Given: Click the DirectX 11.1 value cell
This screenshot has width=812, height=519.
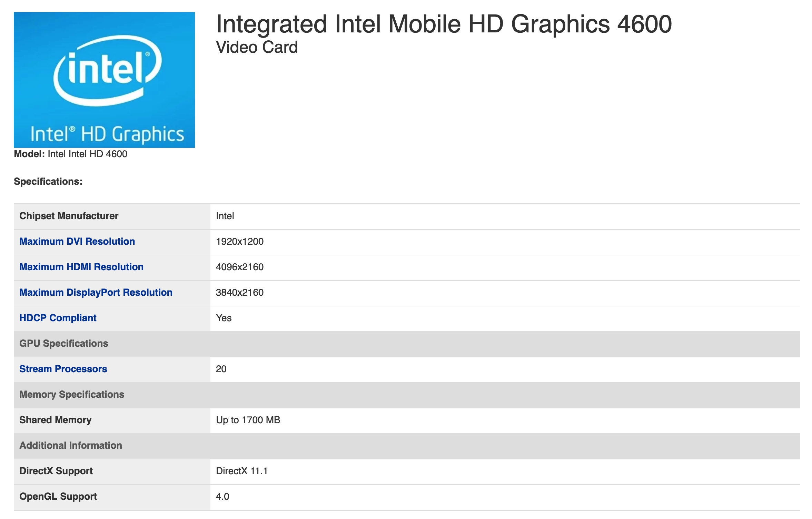Looking at the screenshot, I should (x=242, y=471).
